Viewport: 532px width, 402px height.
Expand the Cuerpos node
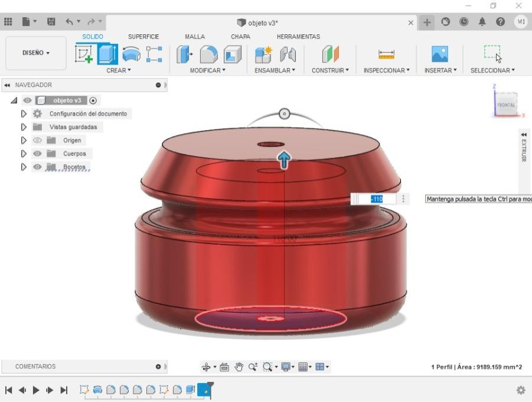point(24,154)
